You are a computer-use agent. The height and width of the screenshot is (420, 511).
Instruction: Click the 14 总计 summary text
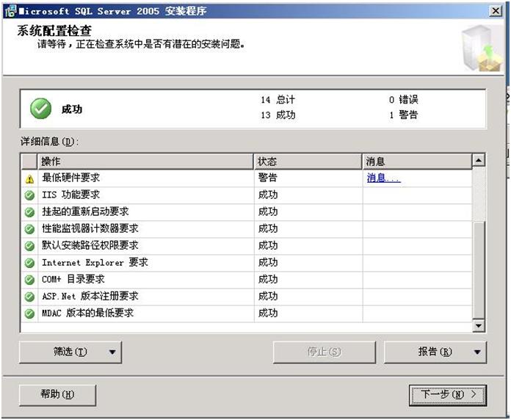pos(278,100)
